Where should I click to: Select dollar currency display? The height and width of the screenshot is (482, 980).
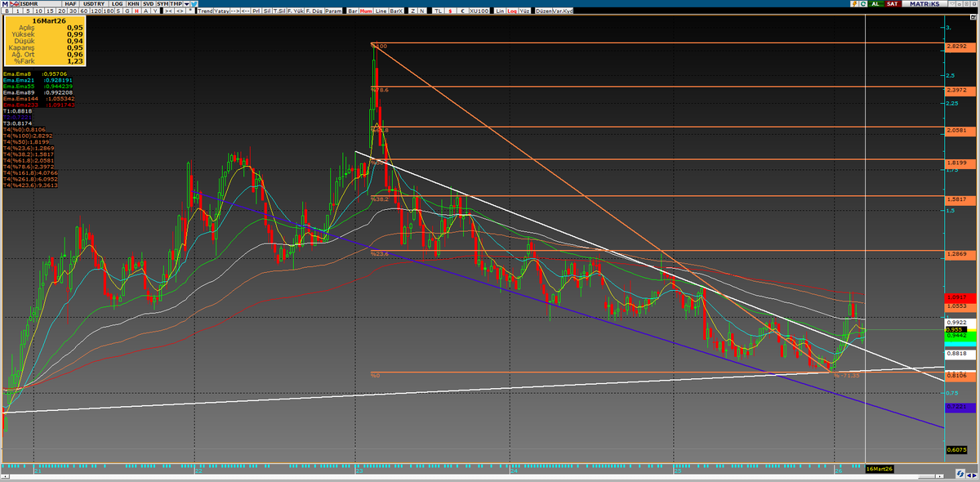(x=451, y=11)
